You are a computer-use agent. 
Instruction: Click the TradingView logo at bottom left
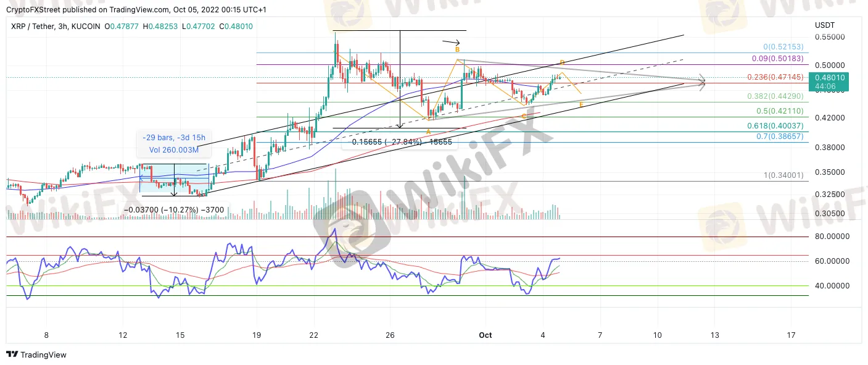pyautogui.click(x=36, y=355)
